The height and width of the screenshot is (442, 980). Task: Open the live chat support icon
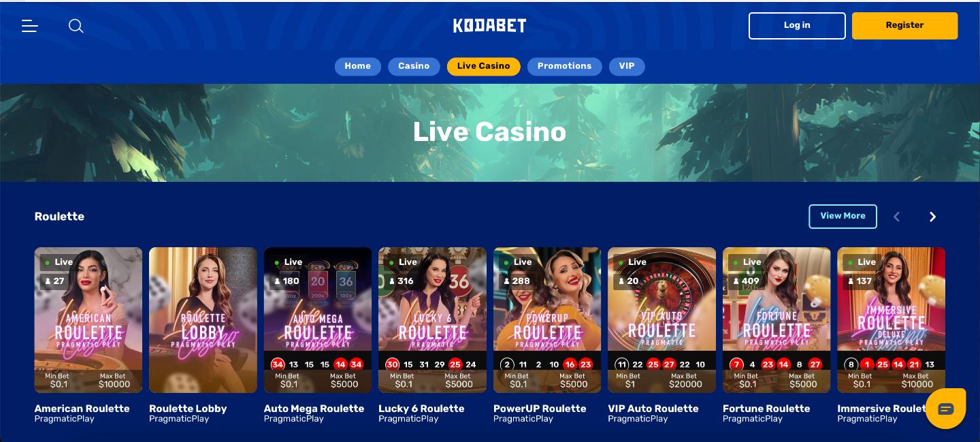946,409
